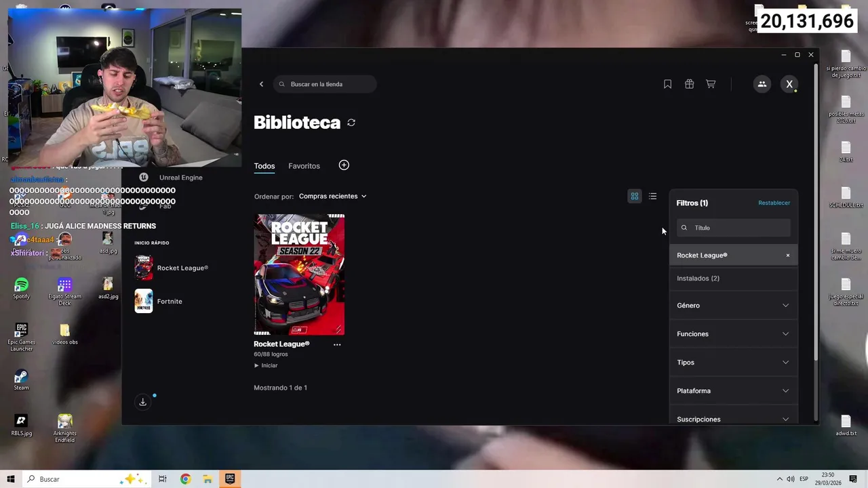The width and height of the screenshot is (868, 488).
Task: Expand the Plataforma filter section
Action: [734, 391]
